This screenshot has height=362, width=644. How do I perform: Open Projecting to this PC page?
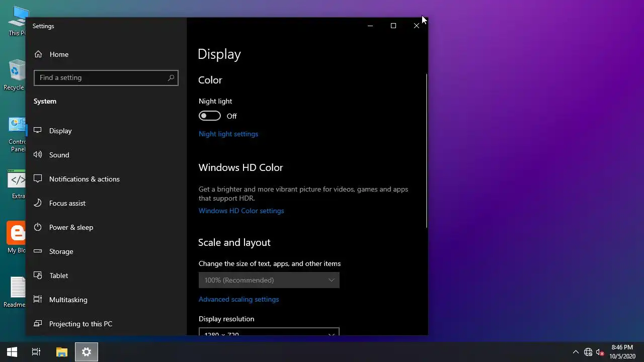click(106, 324)
